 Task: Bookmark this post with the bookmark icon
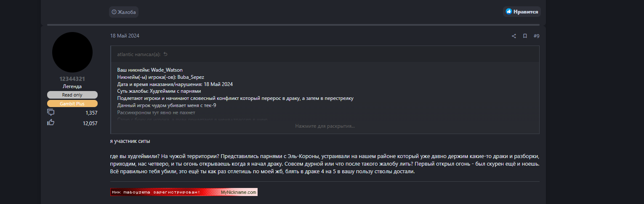tap(525, 36)
